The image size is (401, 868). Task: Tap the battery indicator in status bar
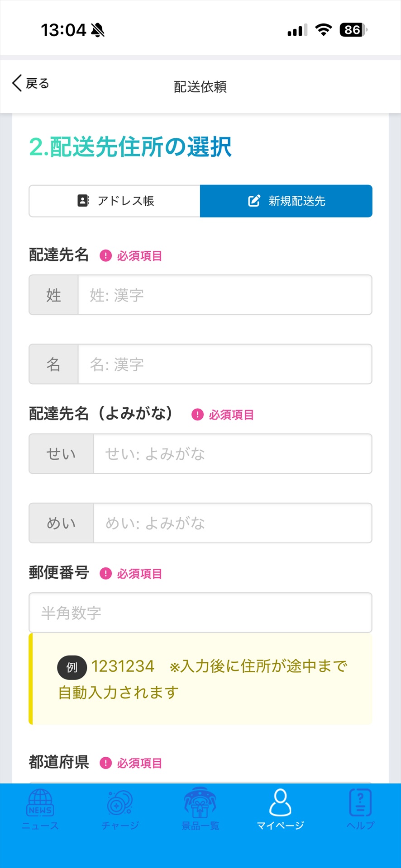(353, 30)
